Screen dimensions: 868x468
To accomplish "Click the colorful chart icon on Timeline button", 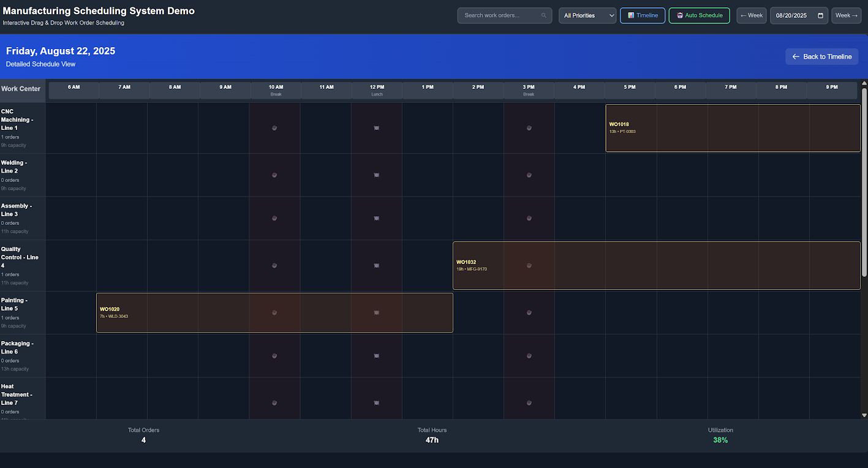I will 631,15.
